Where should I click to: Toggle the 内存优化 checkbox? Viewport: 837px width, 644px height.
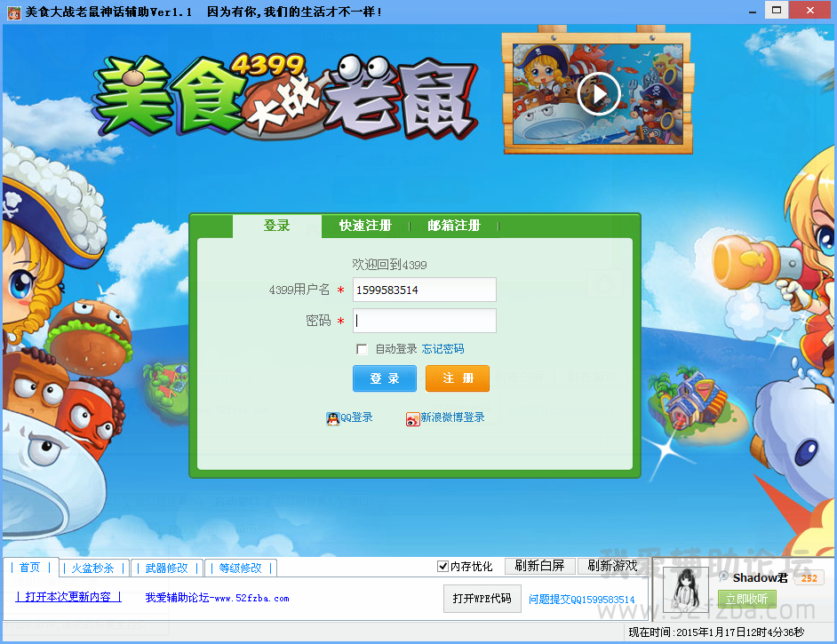[442, 566]
